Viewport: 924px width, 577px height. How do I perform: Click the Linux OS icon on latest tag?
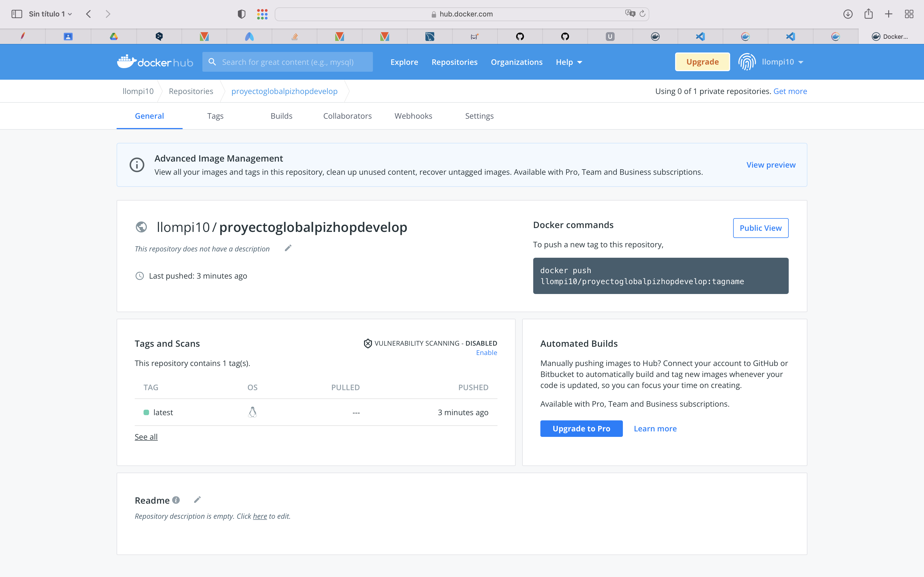pyautogui.click(x=252, y=412)
